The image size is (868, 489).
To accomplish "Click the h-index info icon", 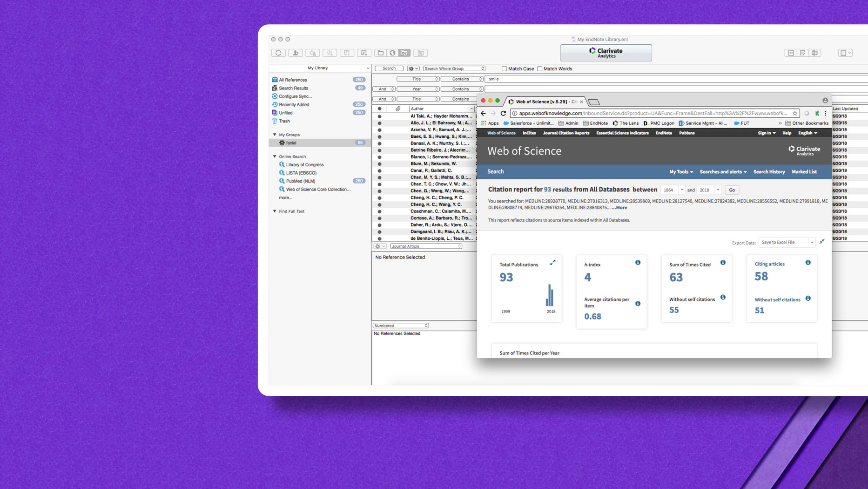I will point(638,263).
